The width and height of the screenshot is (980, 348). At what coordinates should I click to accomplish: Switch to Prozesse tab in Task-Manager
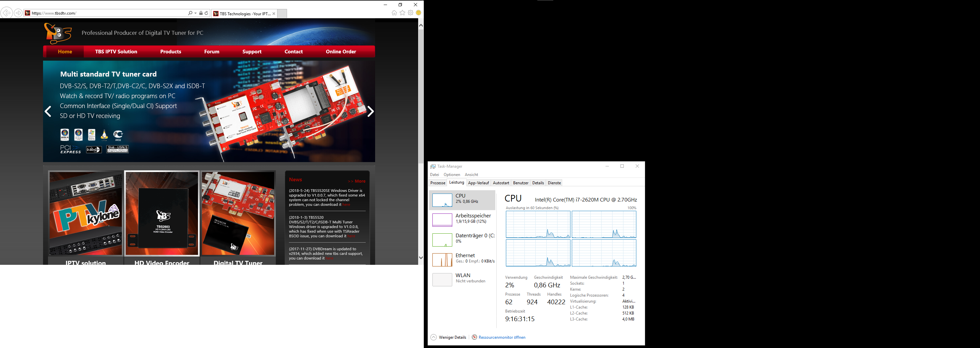438,183
